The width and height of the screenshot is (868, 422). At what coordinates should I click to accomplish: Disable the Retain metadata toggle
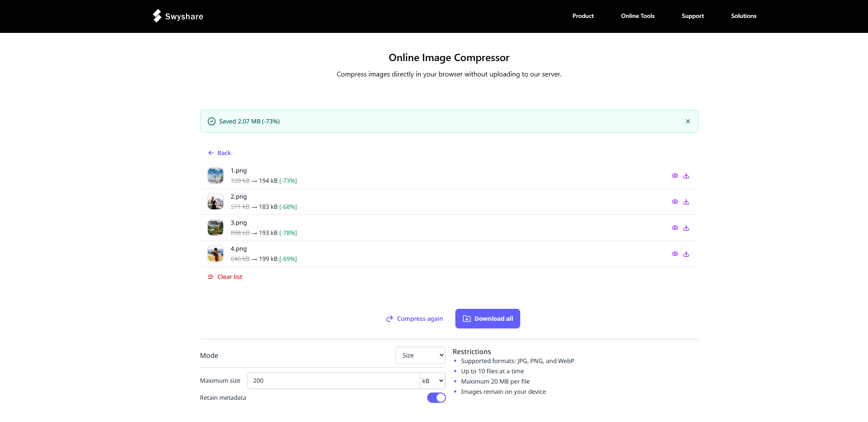pyautogui.click(x=436, y=397)
